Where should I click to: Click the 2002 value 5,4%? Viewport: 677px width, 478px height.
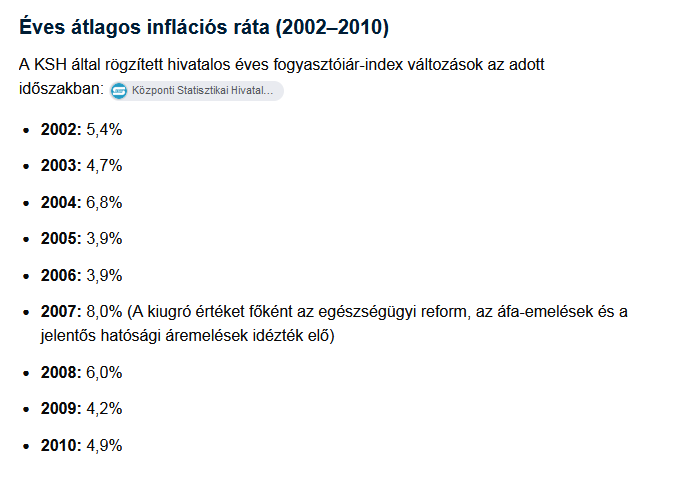point(104,130)
